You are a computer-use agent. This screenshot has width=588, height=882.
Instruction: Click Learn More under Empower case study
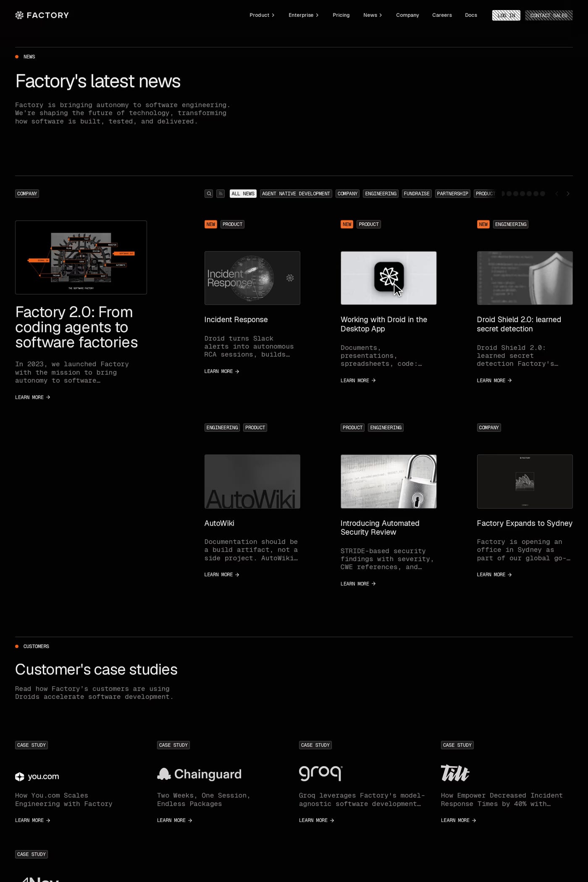(459, 820)
